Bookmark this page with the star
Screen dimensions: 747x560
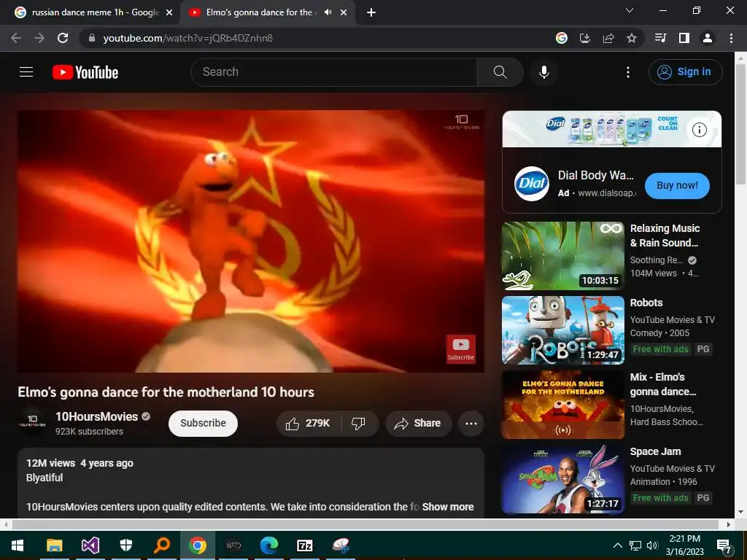pos(632,38)
